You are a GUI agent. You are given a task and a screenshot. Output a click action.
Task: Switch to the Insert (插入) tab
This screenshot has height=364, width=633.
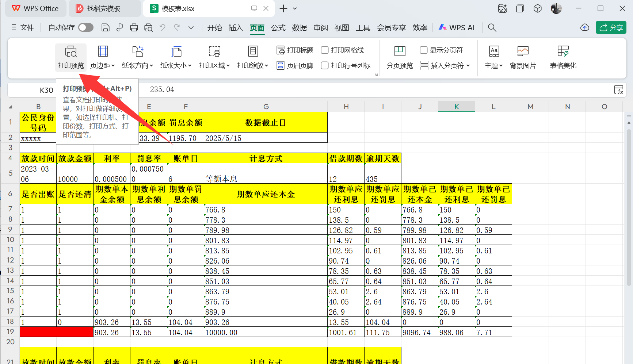coord(236,27)
